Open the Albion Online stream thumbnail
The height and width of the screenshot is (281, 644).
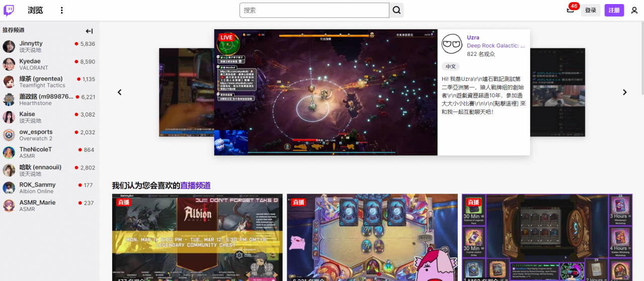coord(197,237)
